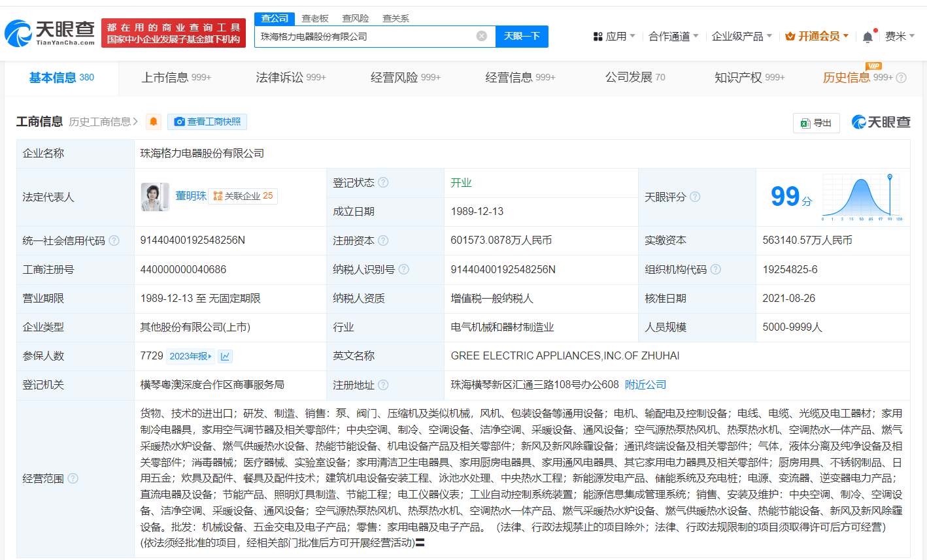Viewport: 927px width, 560px height.
Task: Switch to the 法律诉讼 tab
Action: (x=290, y=77)
